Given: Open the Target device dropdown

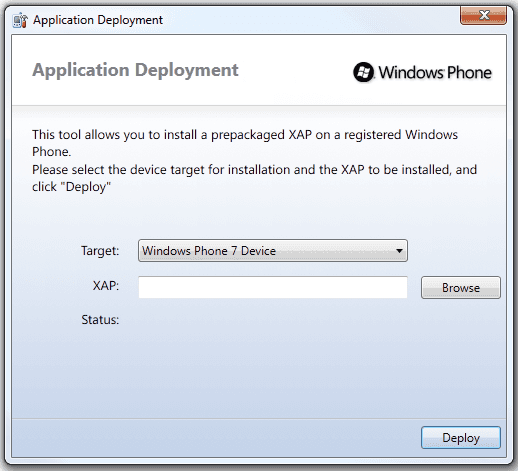Looking at the screenshot, I should coord(273,250).
